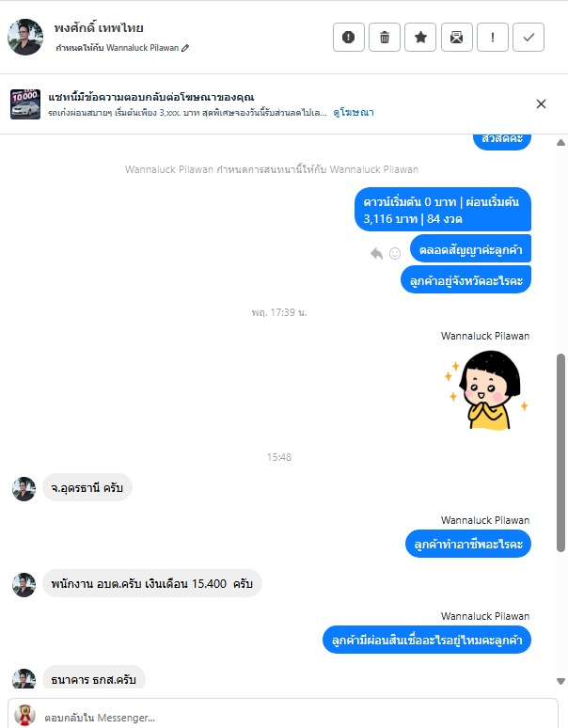This screenshot has width=568, height=728.
Task: Click the spam report icon in header
Action: coord(349,37)
